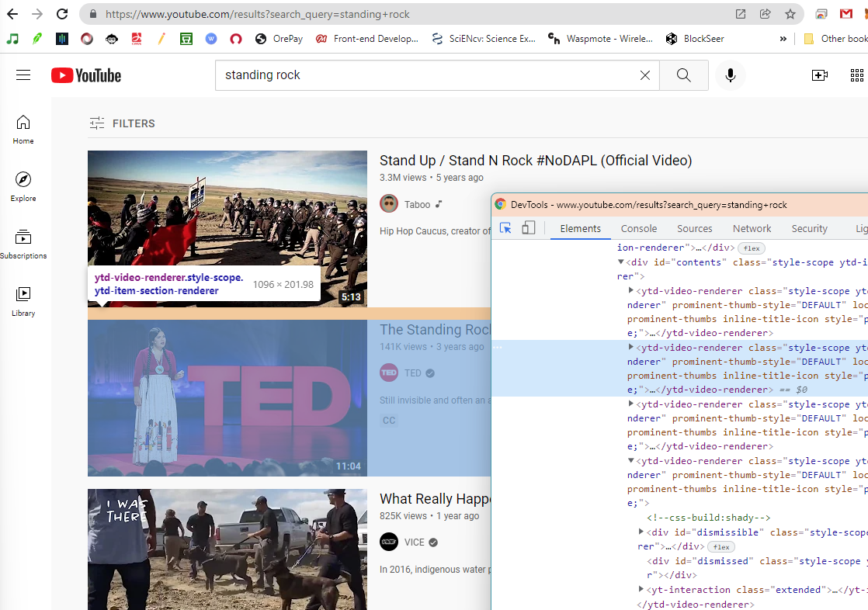Open the Stand Up / Stand N Rock video title

click(x=535, y=161)
